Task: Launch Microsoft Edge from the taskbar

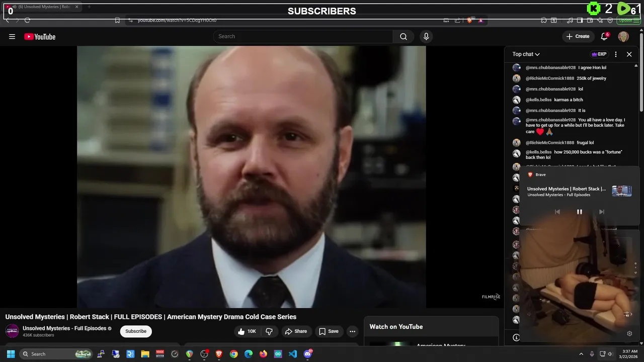Action: click(249, 354)
